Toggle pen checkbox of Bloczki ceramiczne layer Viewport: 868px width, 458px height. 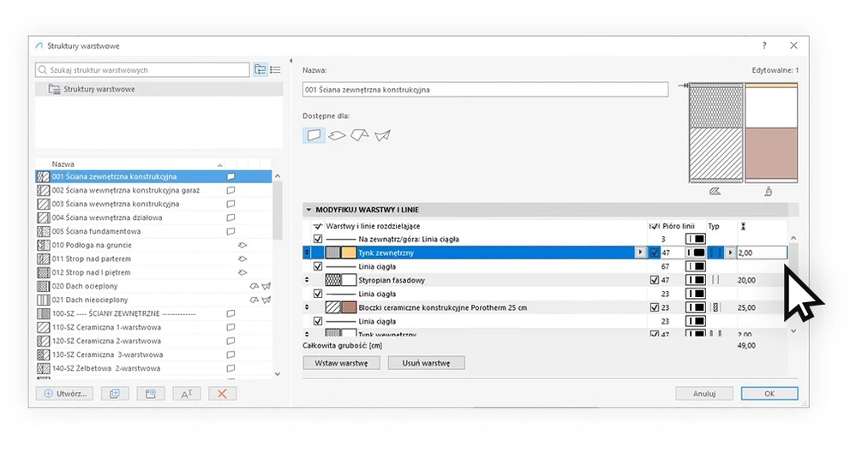click(x=655, y=307)
